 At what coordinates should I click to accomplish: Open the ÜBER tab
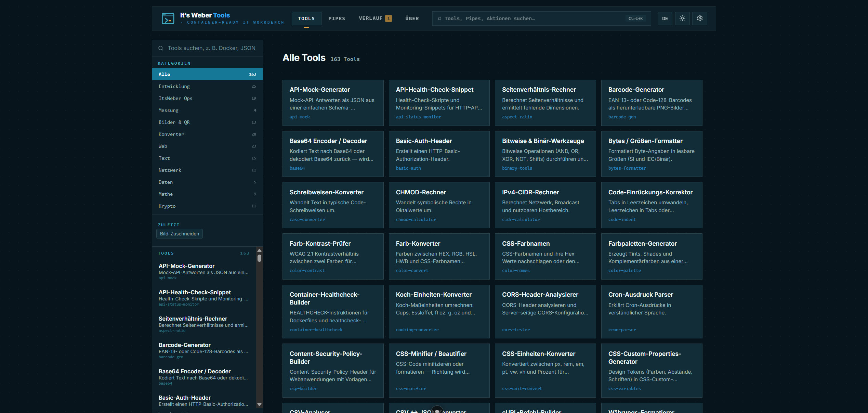click(412, 18)
